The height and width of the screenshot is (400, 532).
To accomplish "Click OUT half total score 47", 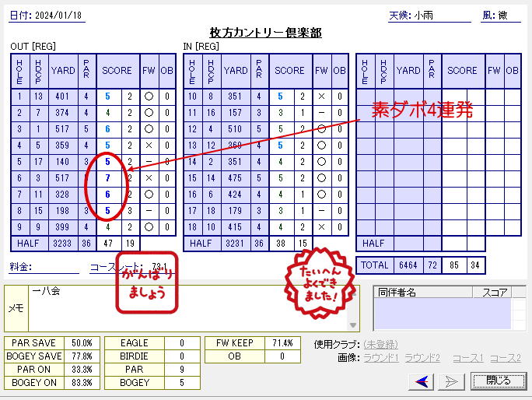I will tap(108, 244).
